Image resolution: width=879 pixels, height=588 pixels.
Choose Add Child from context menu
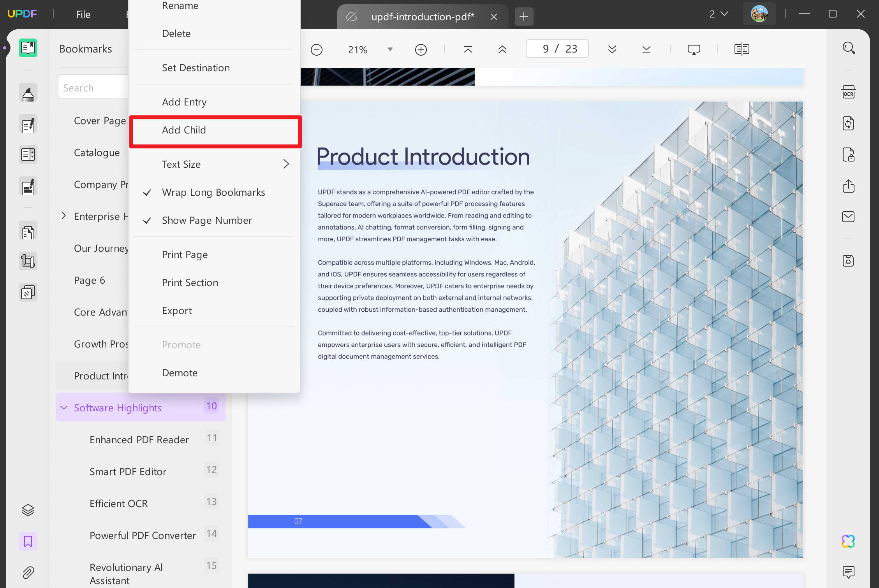[x=184, y=130]
